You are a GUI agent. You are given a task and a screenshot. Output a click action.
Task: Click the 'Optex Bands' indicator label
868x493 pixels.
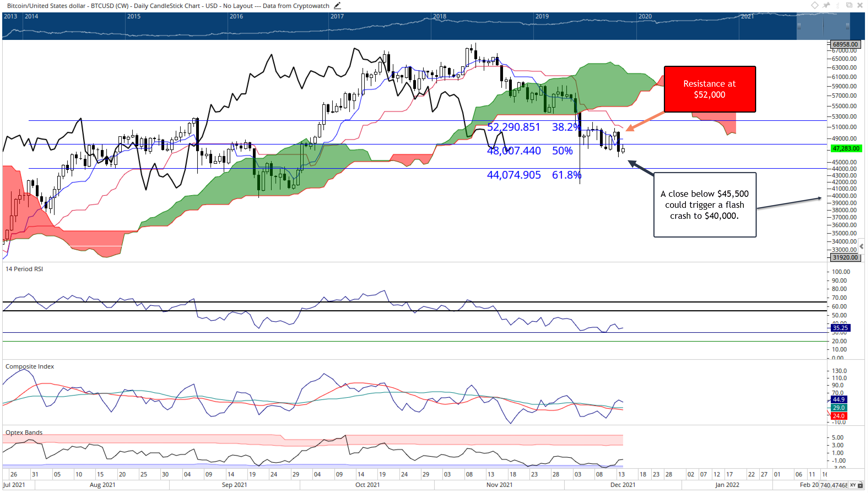point(24,432)
